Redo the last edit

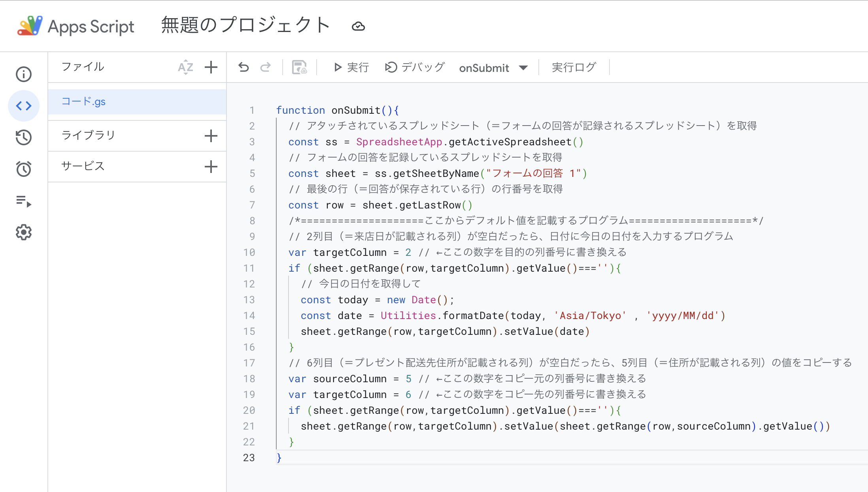click(x=266, y=67)
